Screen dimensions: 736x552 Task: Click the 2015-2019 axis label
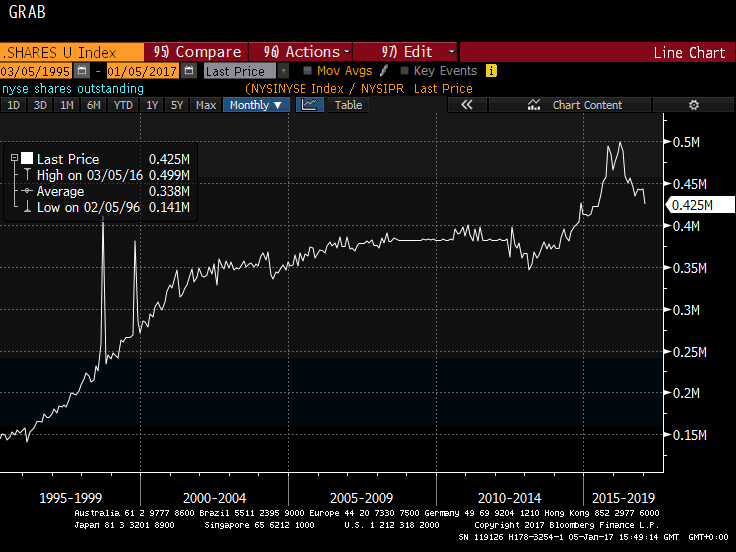(623, 498)
